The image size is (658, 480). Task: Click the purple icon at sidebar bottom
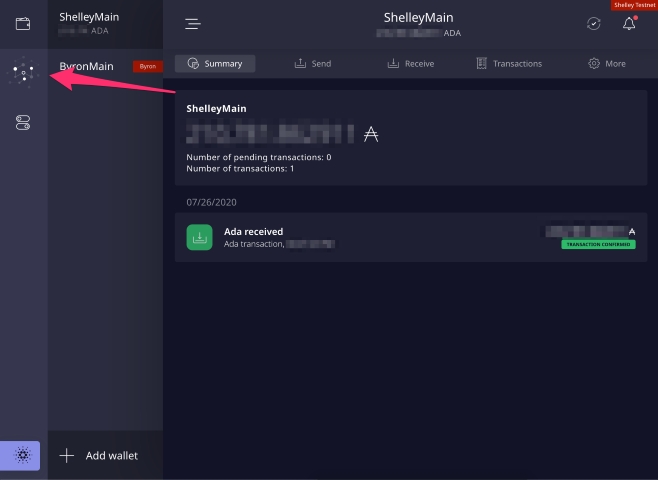pyautogui.click(x=23, y=455)
